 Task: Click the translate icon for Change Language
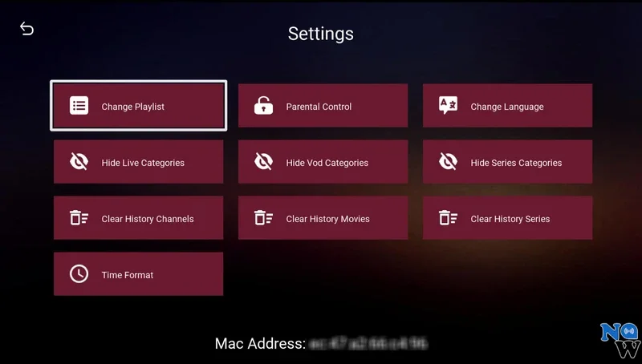pos(448,106)
